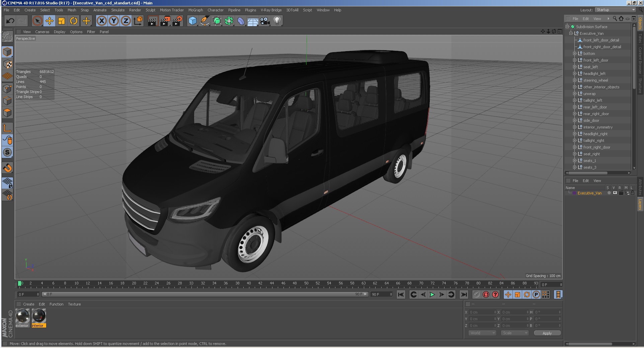Open the World coordinate dropdown
The height and width of the screenshot is (348, 644).
coord(482,333)
